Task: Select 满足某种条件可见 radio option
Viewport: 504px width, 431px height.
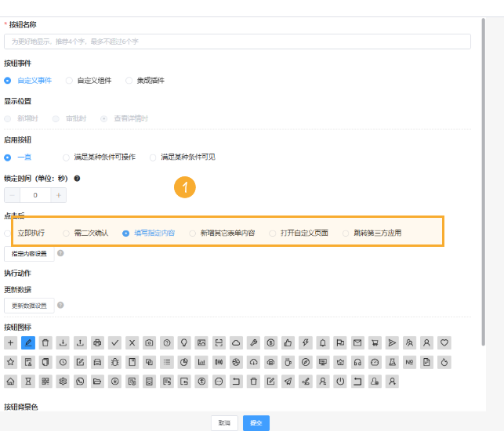Action: tap(183, 158)
